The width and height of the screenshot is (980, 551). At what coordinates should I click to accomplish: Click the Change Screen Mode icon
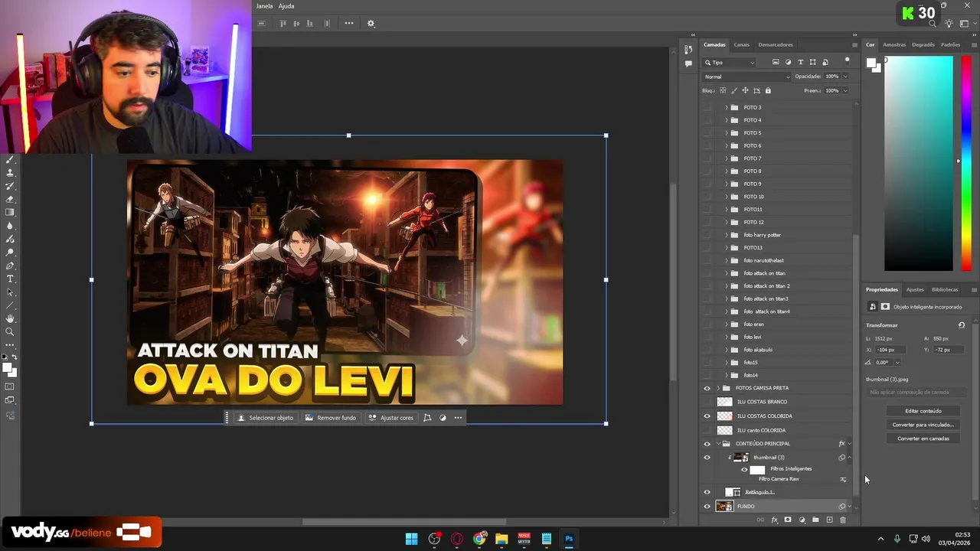click(x=10, y=400)
